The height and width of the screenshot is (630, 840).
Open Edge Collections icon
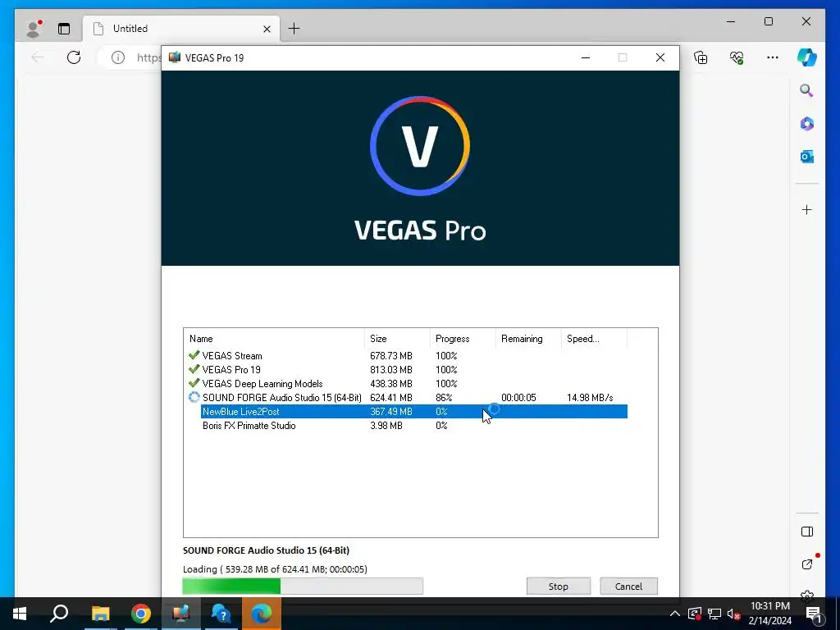click(701, 57)
